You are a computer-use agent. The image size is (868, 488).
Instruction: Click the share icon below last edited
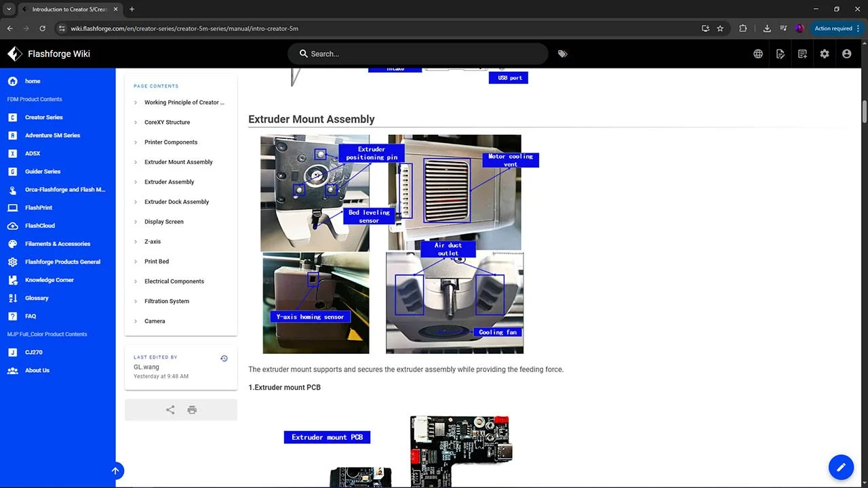point(170,410)
